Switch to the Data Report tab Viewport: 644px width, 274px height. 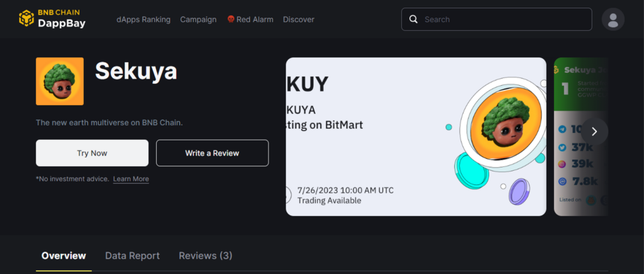point(132,256)
